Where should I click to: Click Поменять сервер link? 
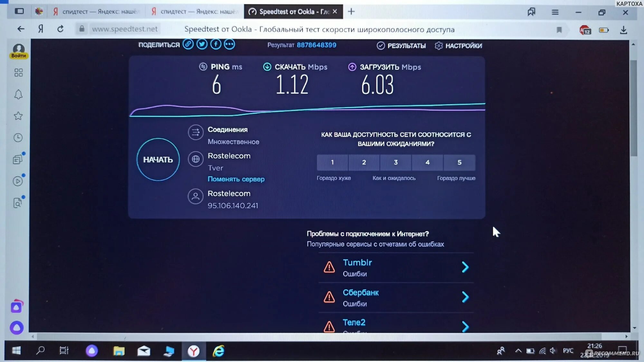(x=236, y=179)
